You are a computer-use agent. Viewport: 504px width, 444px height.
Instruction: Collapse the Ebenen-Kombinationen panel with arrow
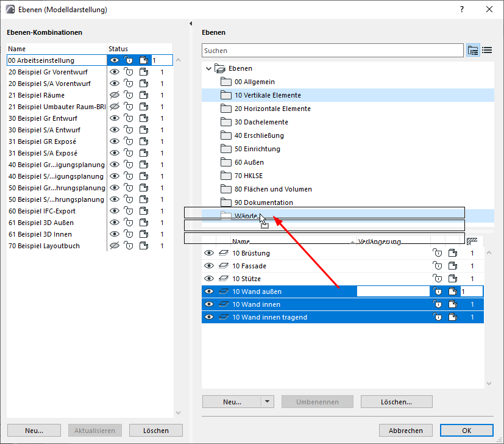point(191,24)
